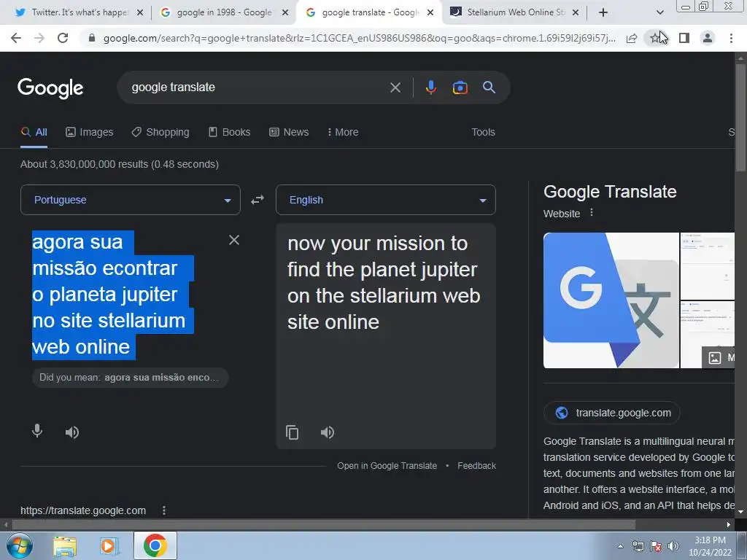
Task: Clear the Google search box text
Action: click(x=395, y=87)
